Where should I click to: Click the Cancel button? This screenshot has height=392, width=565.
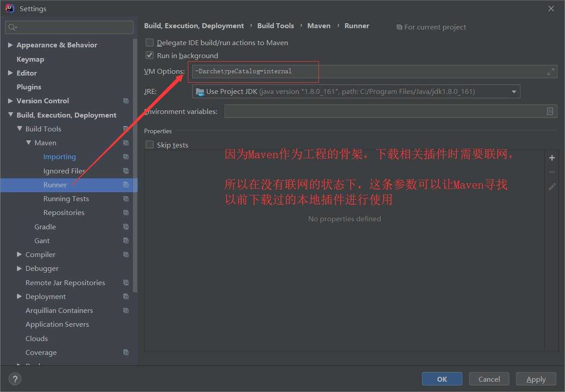[x=489, y=379]
